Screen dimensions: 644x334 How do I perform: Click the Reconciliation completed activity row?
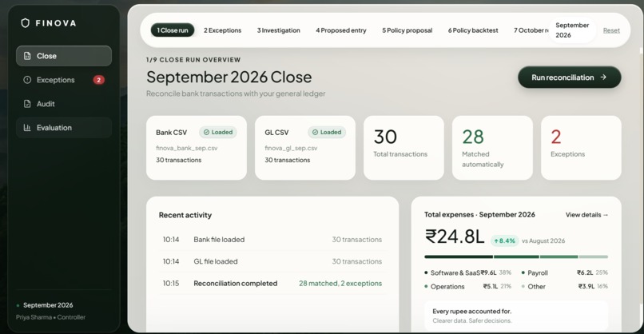tap(272, 284)
